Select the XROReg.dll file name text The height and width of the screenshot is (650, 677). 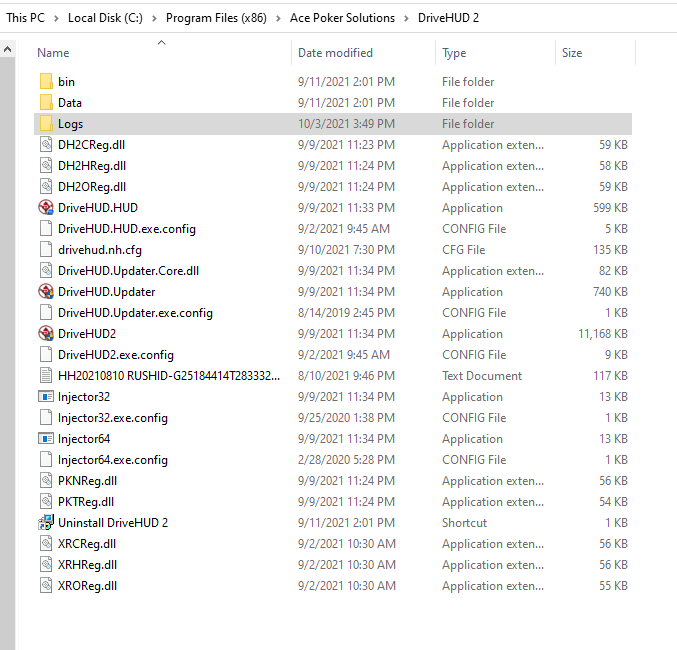point(87,586)
